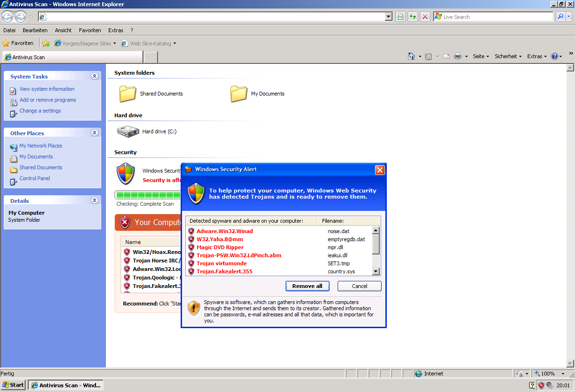Click the Antivirus Scan taskbar button

[65, 385]
